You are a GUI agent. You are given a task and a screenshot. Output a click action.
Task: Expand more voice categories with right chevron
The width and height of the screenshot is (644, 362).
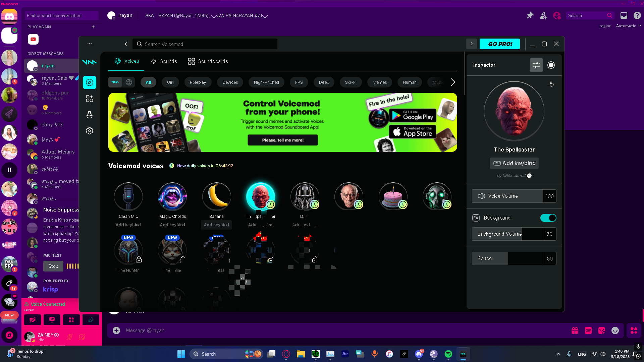point(453,82)
